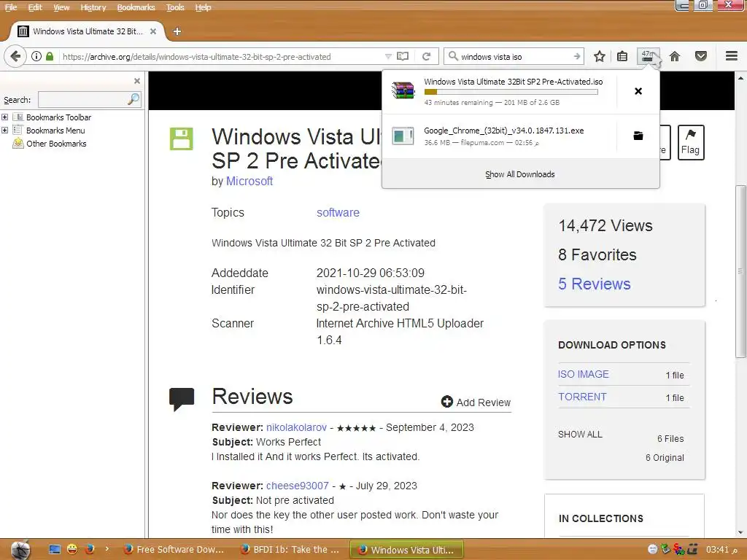
Task: Switch to BFDI 1b taskbar window
Action: 290,550
